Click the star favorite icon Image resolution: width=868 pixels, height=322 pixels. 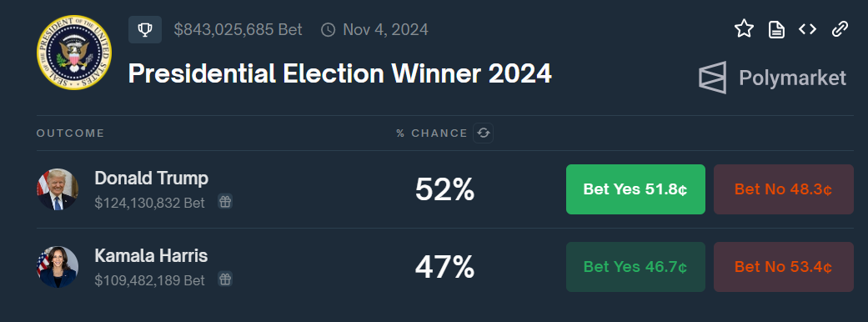pos(744,29)
